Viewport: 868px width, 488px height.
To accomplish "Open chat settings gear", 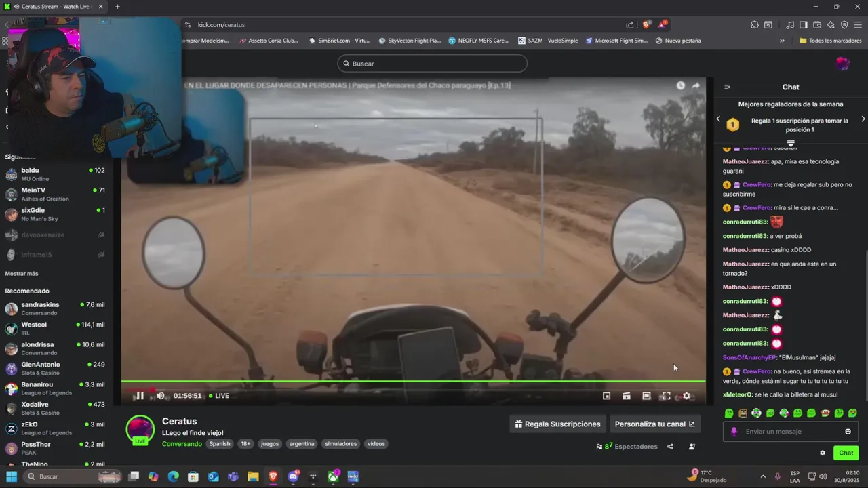I will [x=823, y=453].
